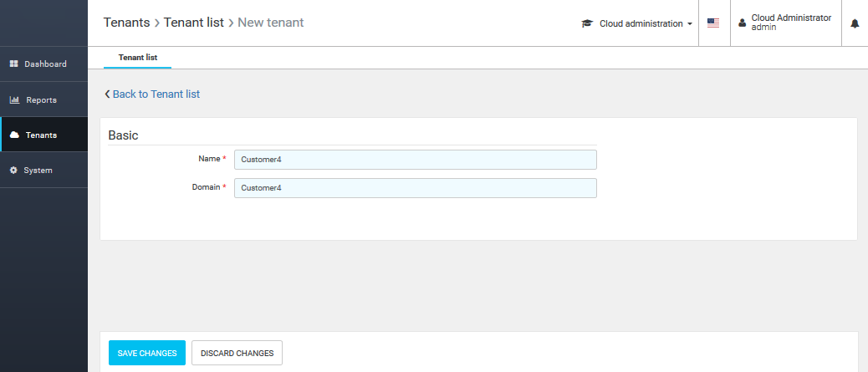
Task: Focus the Domain input field
Action: [415, 188]
